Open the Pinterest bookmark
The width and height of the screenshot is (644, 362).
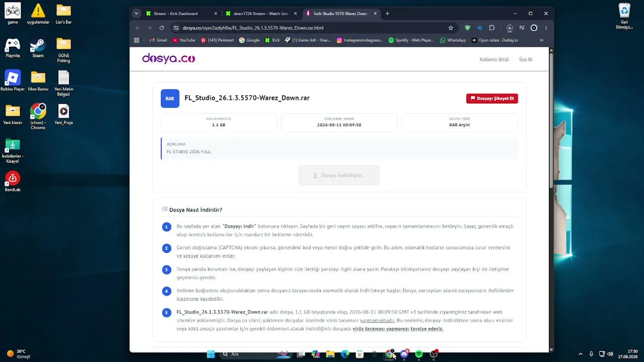click(x=217, y=40)
